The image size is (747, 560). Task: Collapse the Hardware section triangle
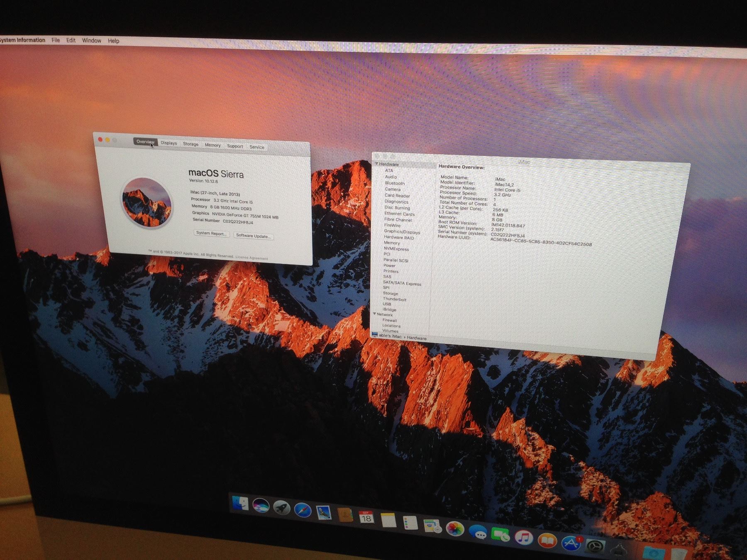pyautogui.click(x=376, y=164)
